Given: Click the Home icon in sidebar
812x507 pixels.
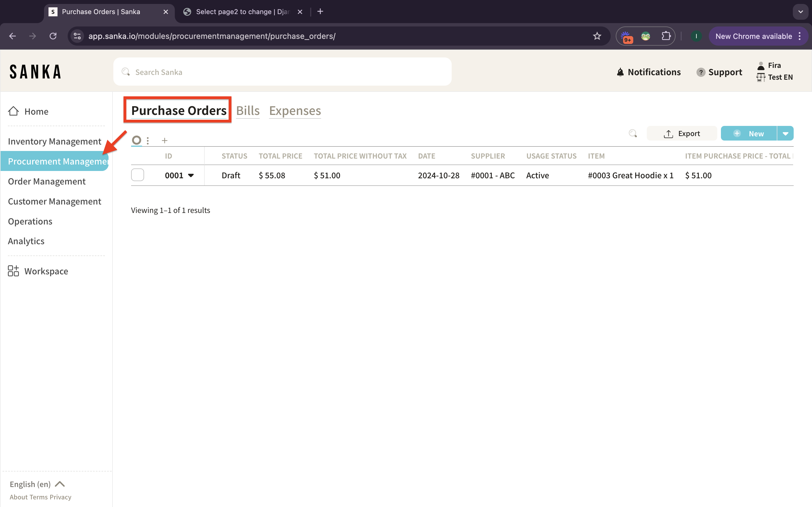Looking at the screenshot, I should tap(14, 111).
